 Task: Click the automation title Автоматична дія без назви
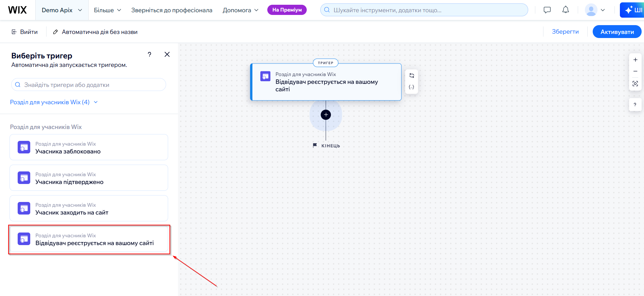point(100,32)
